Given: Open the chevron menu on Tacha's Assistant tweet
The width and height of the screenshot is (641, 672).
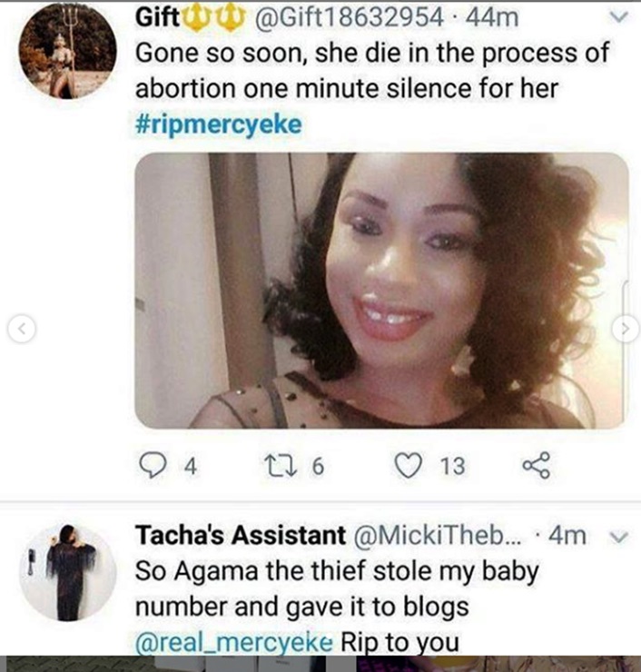Looking at the screenshot, I should coord(617,537).
